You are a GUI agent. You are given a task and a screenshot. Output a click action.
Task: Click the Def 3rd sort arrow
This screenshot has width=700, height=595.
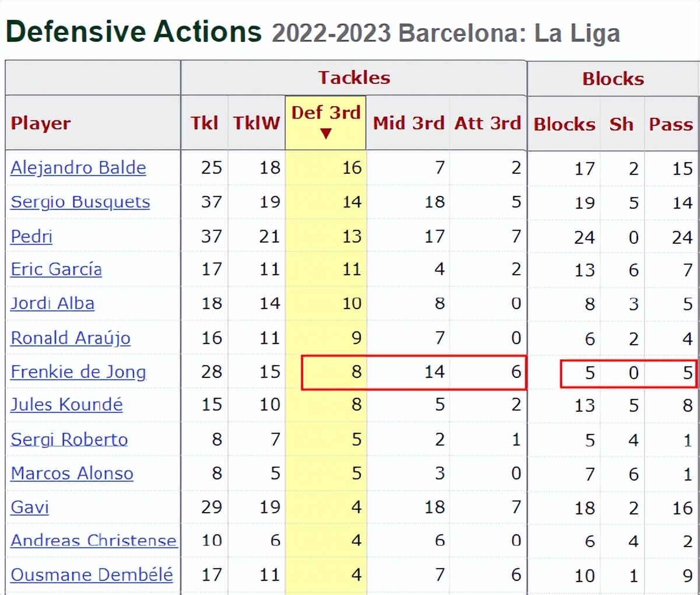(x=326, y=134)
